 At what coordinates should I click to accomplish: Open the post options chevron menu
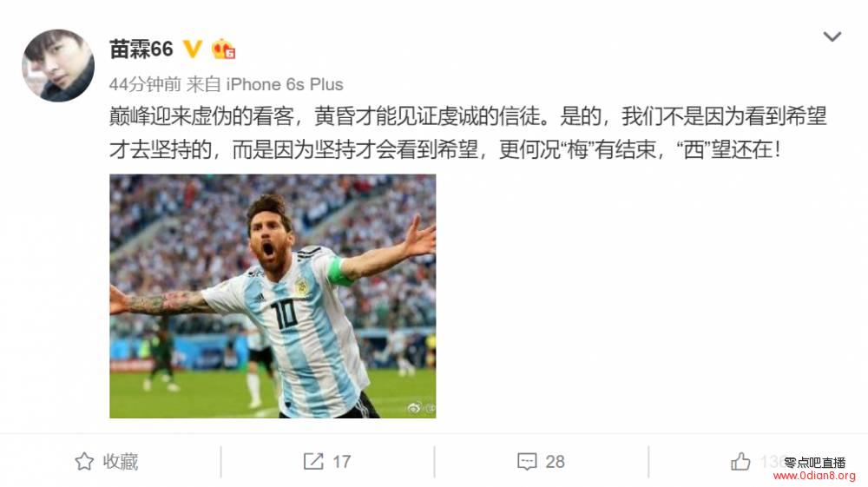click(832, 37)
